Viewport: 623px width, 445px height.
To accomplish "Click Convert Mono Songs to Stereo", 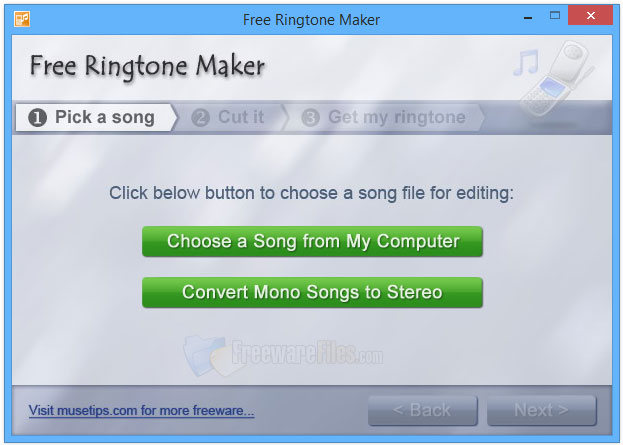I will coord(312,292).
